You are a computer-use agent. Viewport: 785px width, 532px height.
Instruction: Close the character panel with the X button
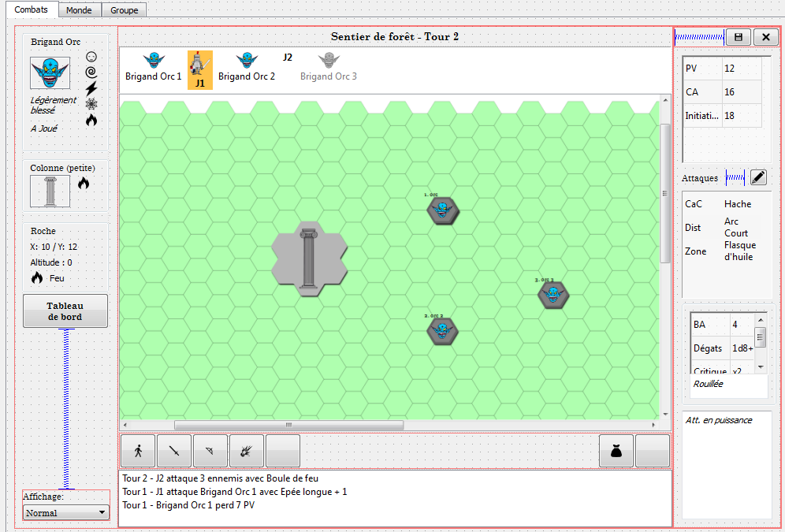[765, 37]
